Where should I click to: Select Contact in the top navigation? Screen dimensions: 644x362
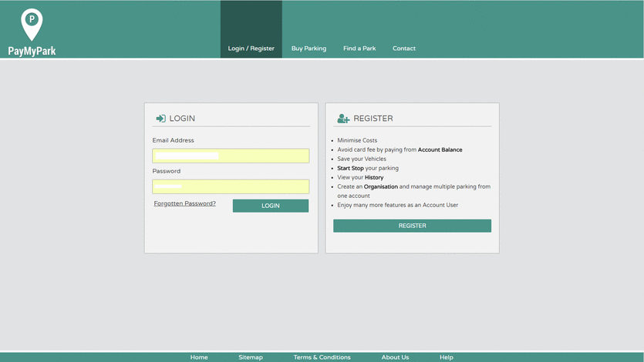[403, 49]
